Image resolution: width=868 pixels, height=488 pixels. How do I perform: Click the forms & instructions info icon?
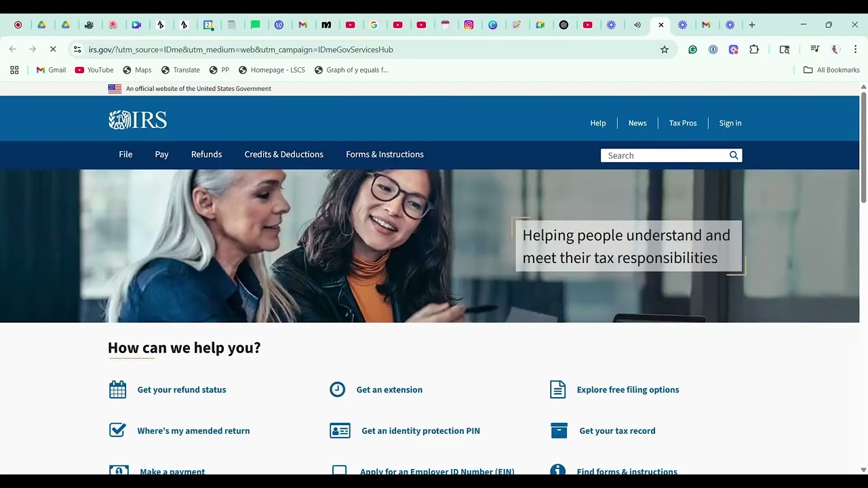point(557,471)
